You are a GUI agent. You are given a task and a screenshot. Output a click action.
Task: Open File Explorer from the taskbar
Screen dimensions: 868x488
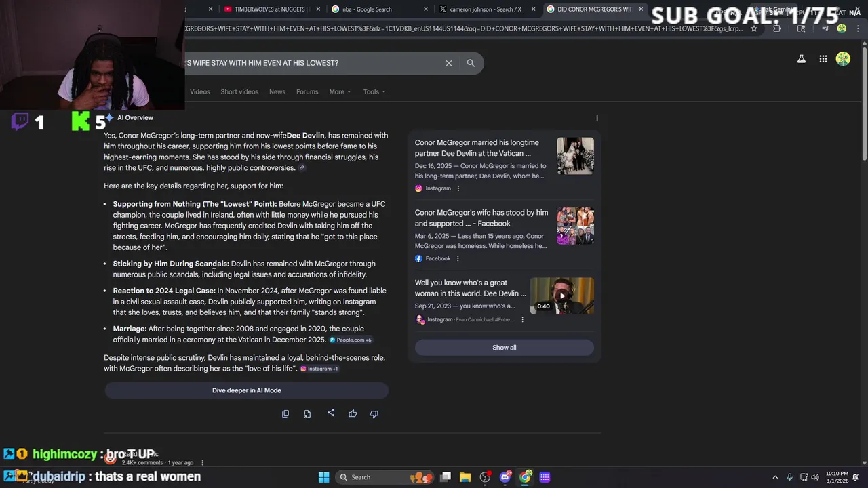click(465, 477)
